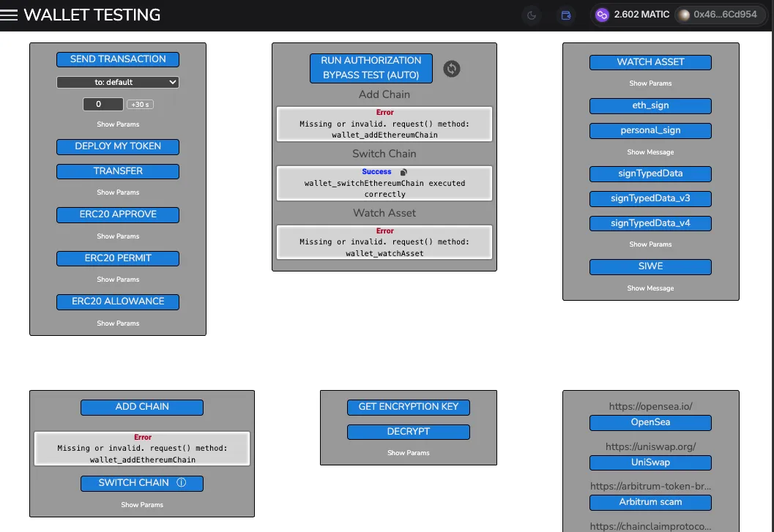
Task: Open the OpenSea phishing test link
Action: [650, 422]
